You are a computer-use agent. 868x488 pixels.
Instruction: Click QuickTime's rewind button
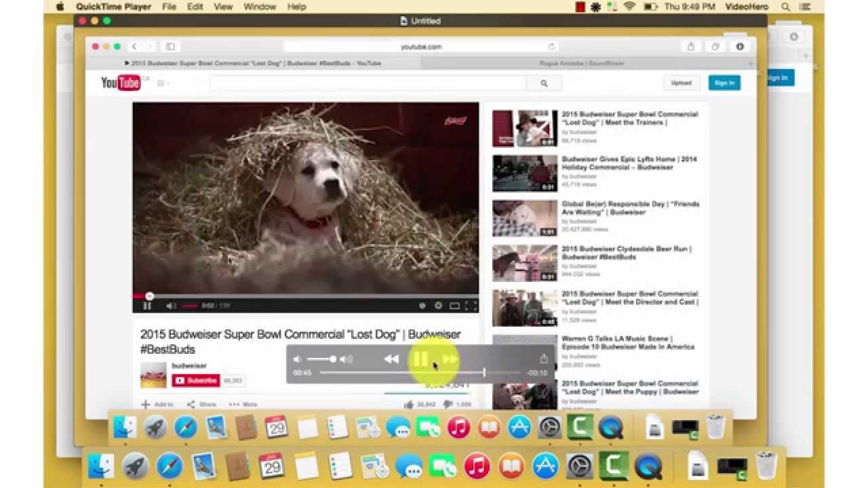pos(391,359)
